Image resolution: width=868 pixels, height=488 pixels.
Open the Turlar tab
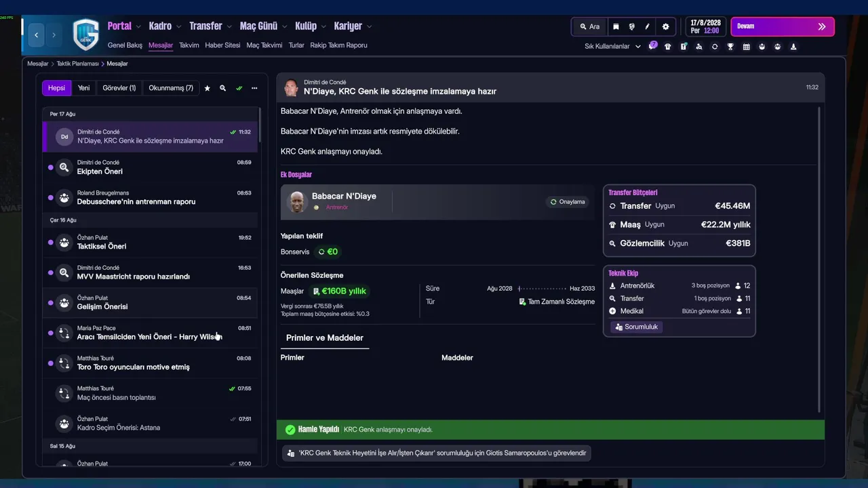click(x=296, y=45)
